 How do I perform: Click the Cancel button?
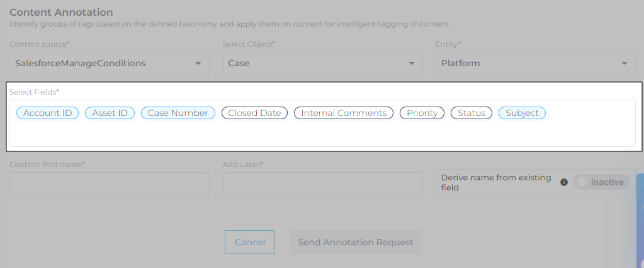[x=250, y=242]
